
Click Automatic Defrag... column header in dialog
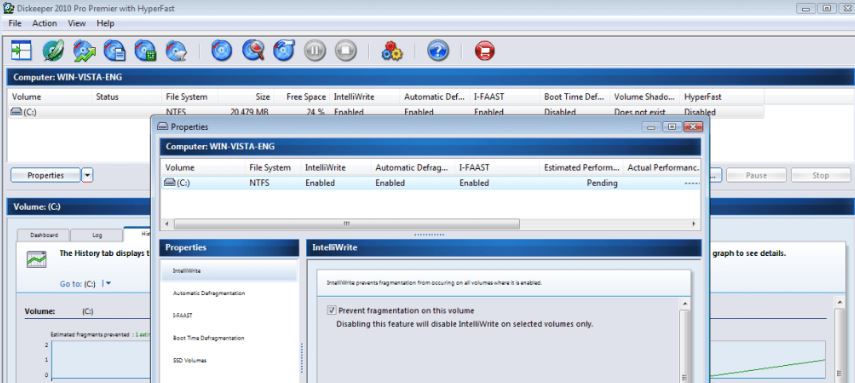(x=413, y=167)
